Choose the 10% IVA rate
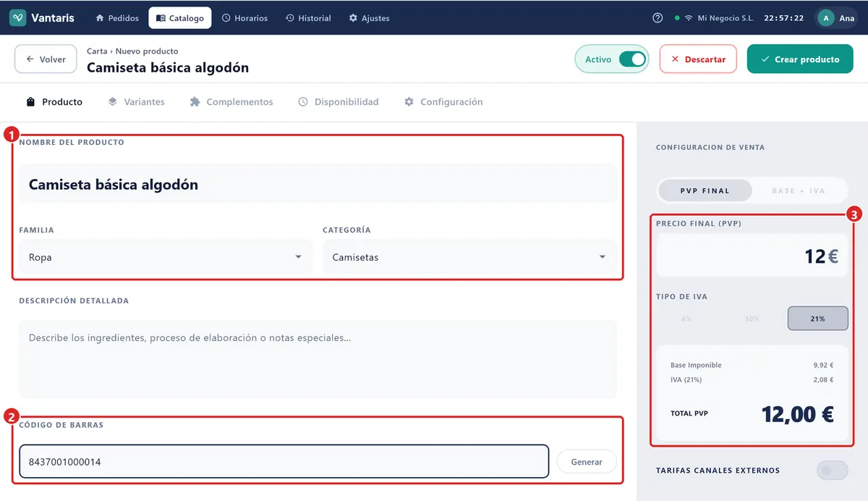The width and height of the screenshot is (868, 501). pos(752,319)
